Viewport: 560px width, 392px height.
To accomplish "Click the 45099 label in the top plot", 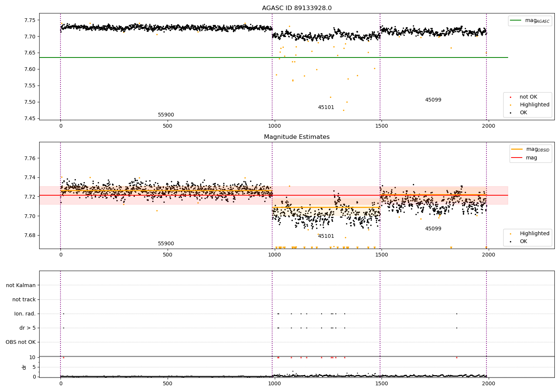I will click(433, 100).
